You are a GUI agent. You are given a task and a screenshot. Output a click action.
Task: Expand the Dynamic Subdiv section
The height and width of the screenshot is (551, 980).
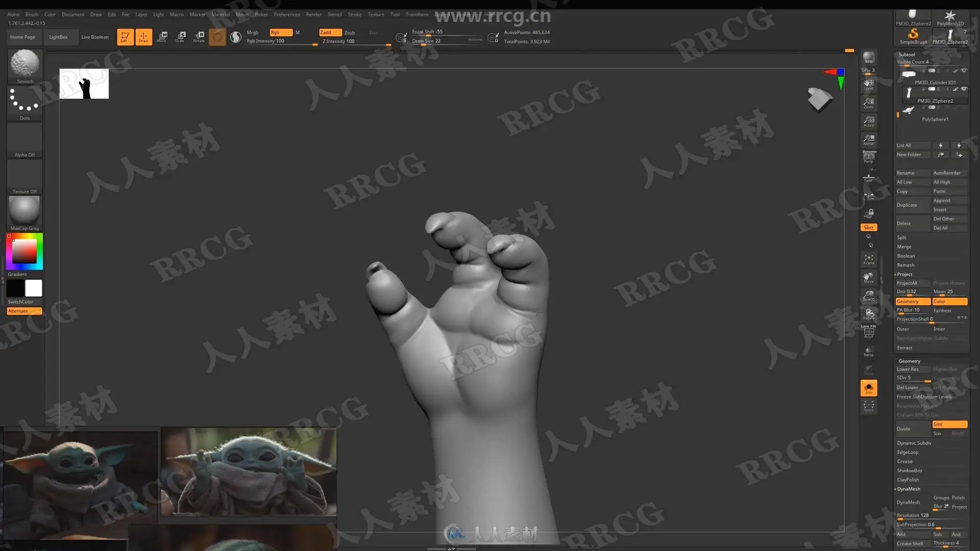coord(914,443)
